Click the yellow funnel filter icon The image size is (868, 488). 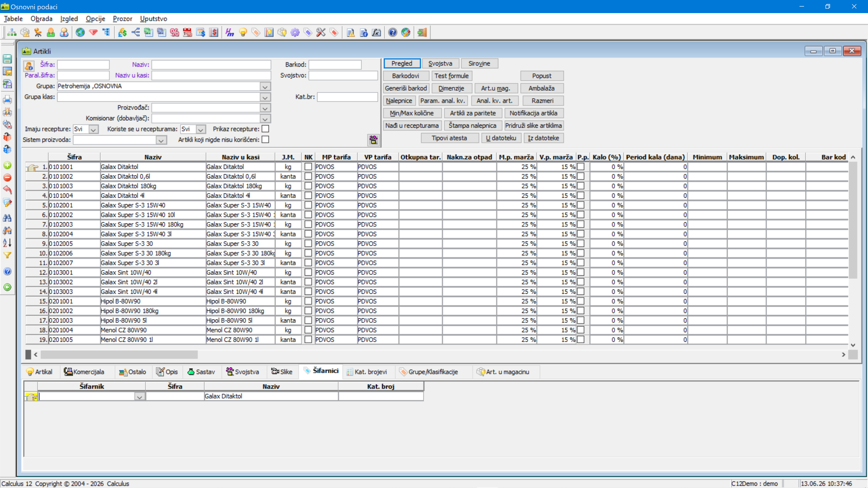pyautogui.click(x=7, y=255)
